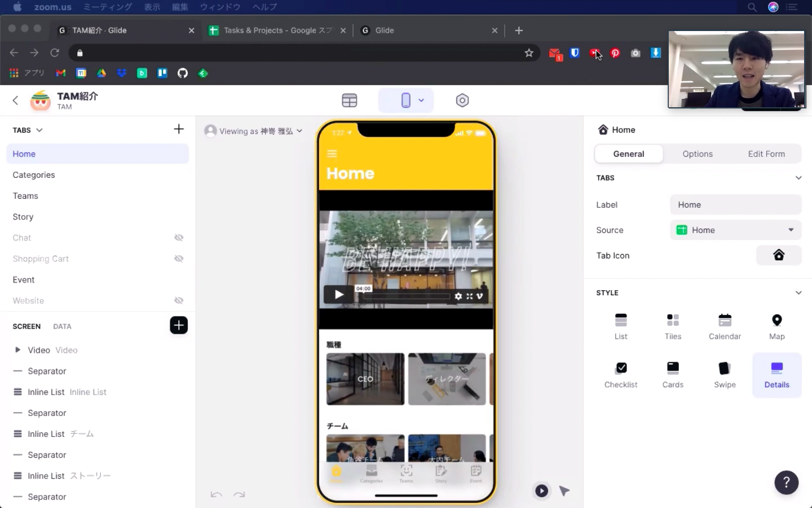Select the Teams tab in list
The width and height of the screenshot is (812, 508).
click(x=98, y=196)
